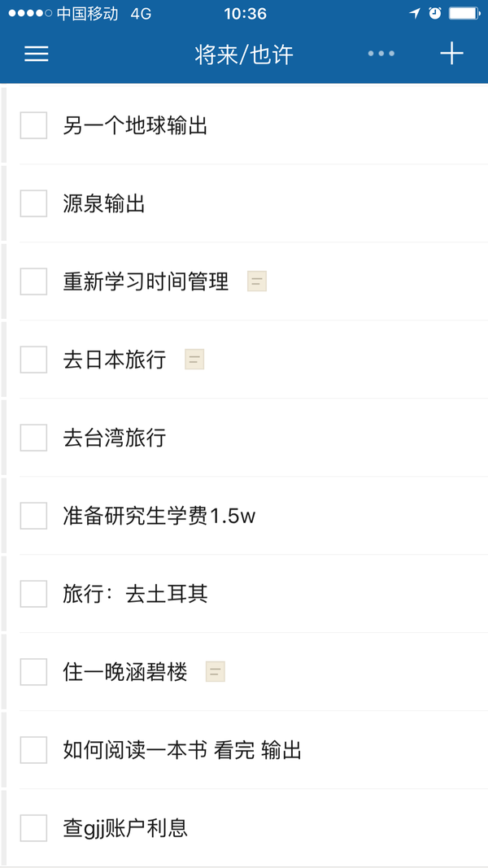Check off 源泉输出 task

click(x=33, y=203)
